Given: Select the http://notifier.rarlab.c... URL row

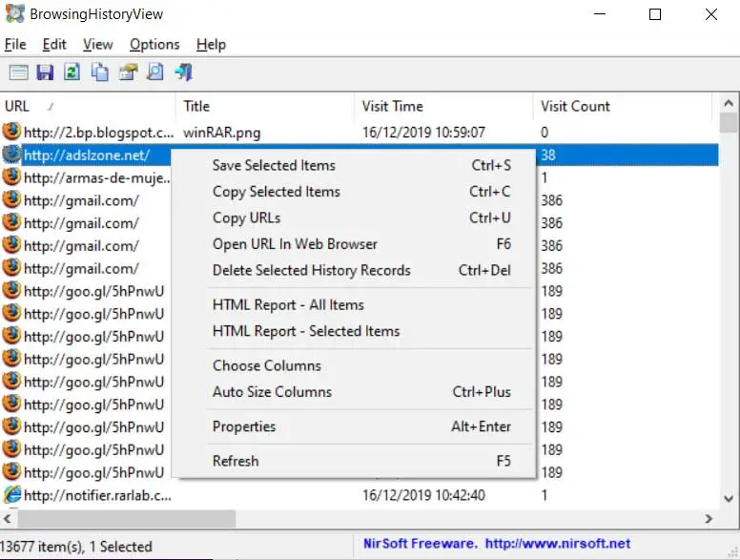Looking at the screenshot, I should coord(97,495).
